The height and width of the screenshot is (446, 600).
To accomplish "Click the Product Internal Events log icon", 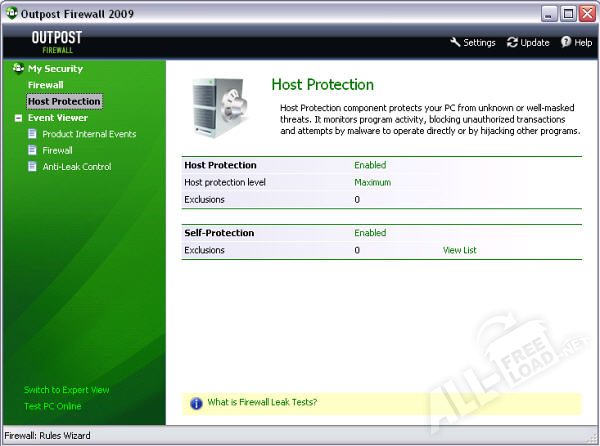I will pos(33,134).
